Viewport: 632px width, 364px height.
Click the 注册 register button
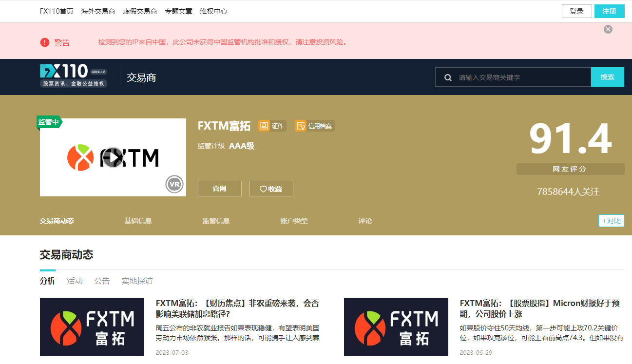pyautogui.click(x=610, y=11)
